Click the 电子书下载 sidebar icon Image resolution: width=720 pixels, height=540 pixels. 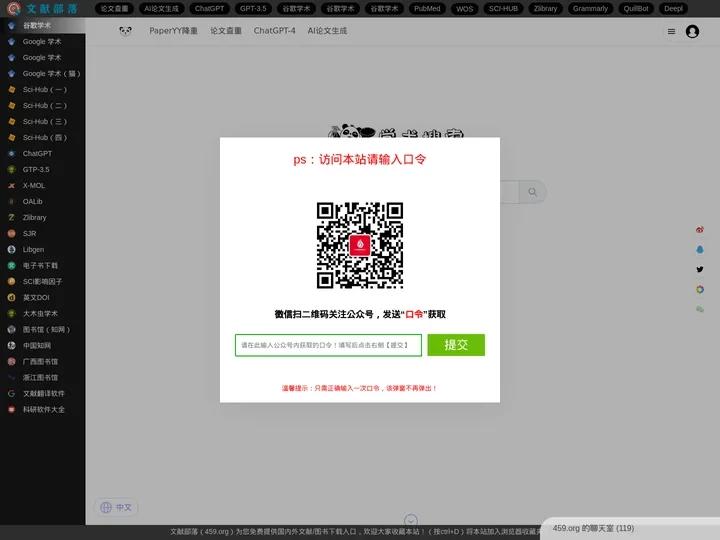(11, 265)
